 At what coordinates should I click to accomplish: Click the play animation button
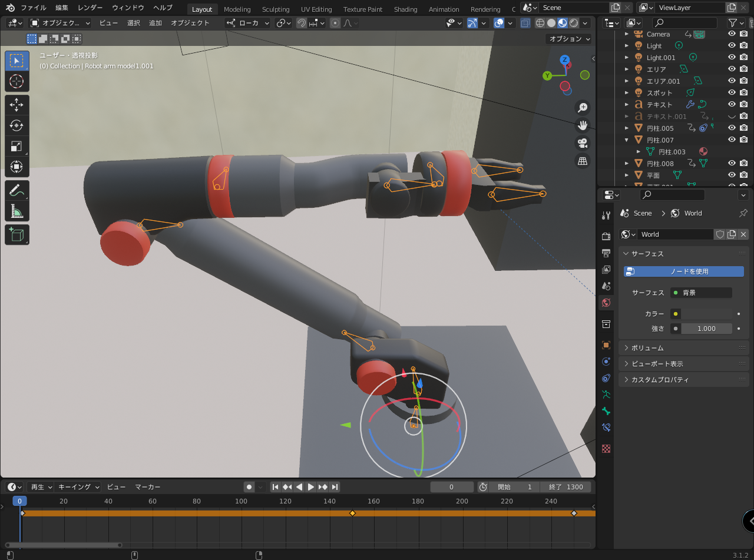(x=311, y=487)
